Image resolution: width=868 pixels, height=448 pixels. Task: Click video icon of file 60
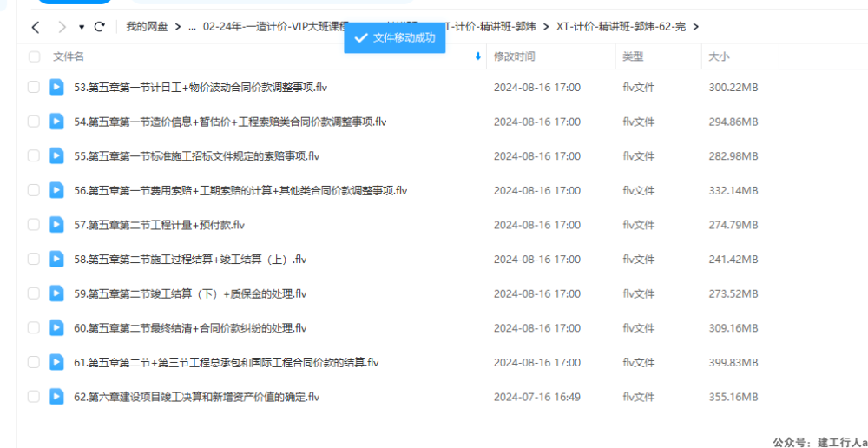point(56,328)
